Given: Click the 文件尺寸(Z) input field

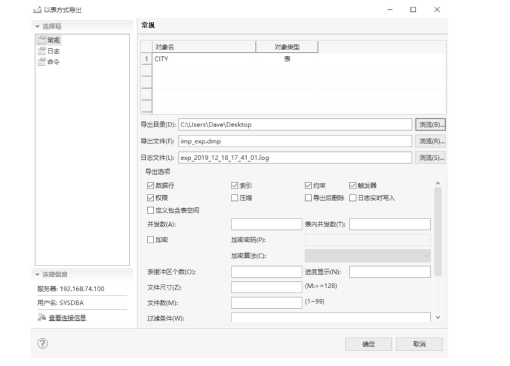Looking at the screenshot, I should pyautogui.click(x=267, y=287).
